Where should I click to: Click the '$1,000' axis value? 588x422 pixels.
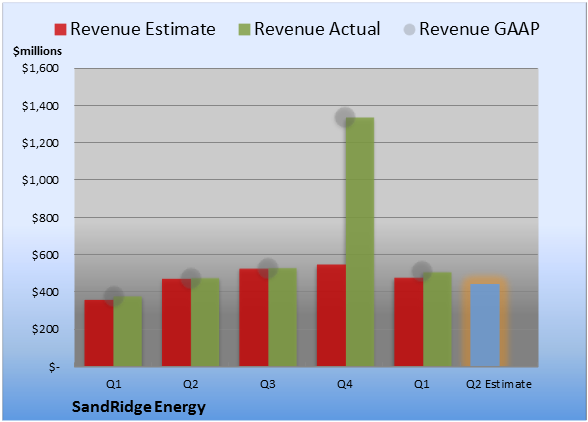tap(40, 180)
